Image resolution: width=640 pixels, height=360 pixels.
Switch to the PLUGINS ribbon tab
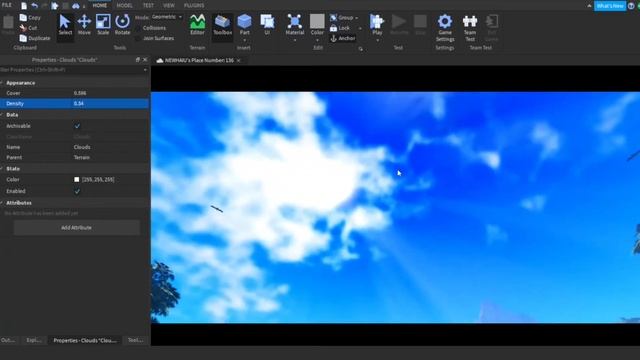point(194,5)
